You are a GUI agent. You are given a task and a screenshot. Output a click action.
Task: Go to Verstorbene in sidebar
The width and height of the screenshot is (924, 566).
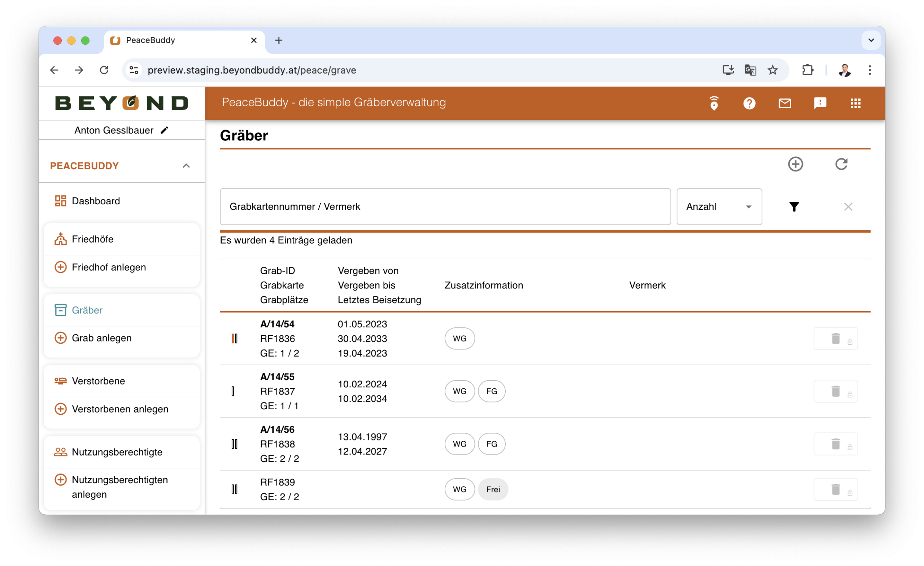98,381
